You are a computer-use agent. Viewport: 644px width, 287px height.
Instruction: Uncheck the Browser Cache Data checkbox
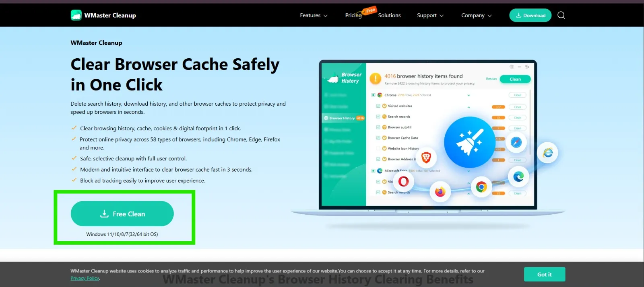click(x=378, y=138)
